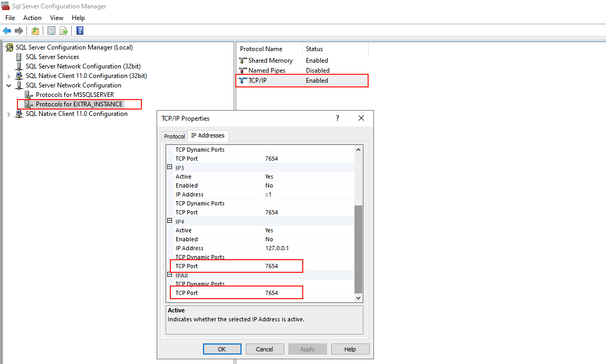Click the SQL Server Configuration Manager root icon
Image resolution: width=606 pixels, height=364 pixels.
(9, 47)
